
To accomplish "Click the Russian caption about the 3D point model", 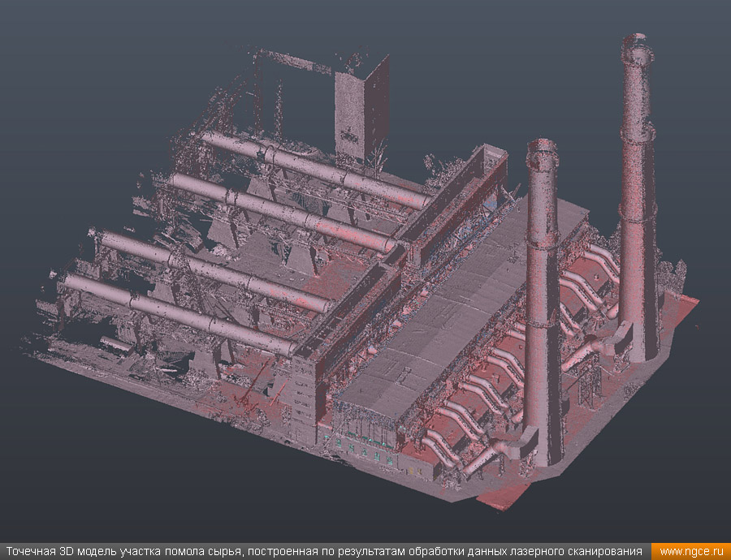I will point(324,552).
